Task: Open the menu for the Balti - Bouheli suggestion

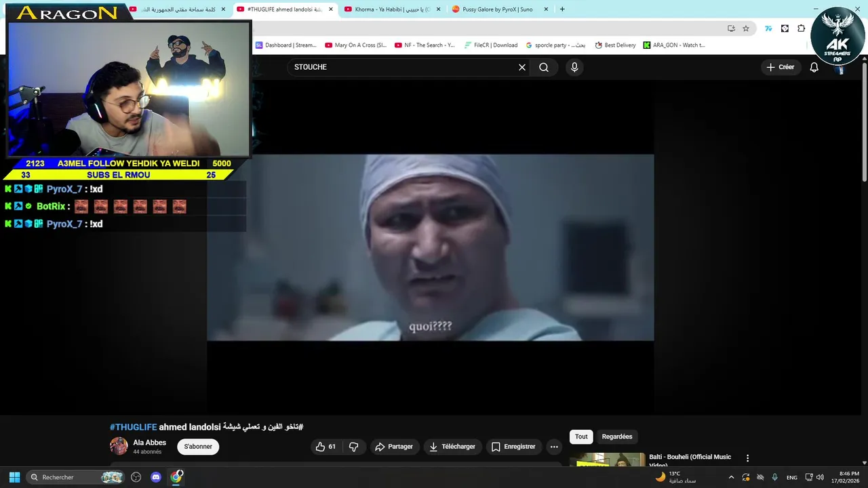Action: point(747,458)
